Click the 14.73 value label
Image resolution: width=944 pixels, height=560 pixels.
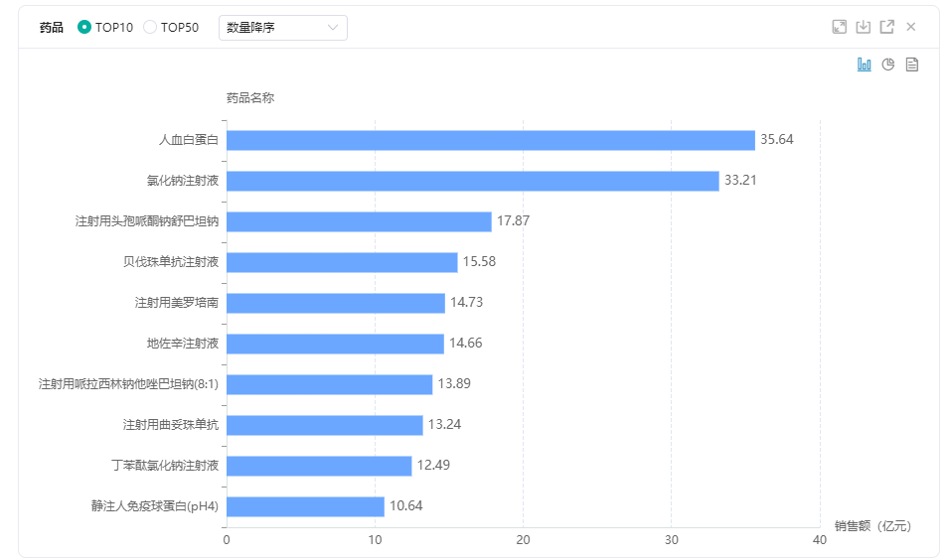click(467, 302)
